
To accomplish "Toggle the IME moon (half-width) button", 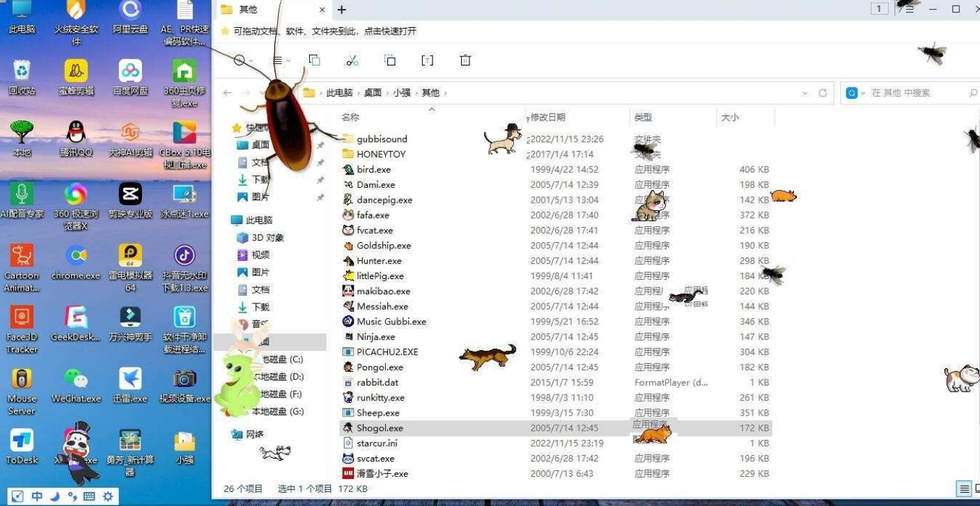I will pyautogui.click(x=55, y=496).
